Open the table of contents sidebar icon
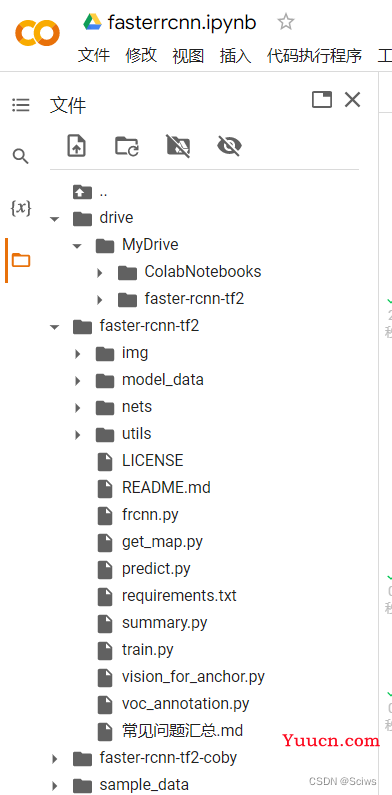This screenshot has width=392, height=795. coord(21,105)
